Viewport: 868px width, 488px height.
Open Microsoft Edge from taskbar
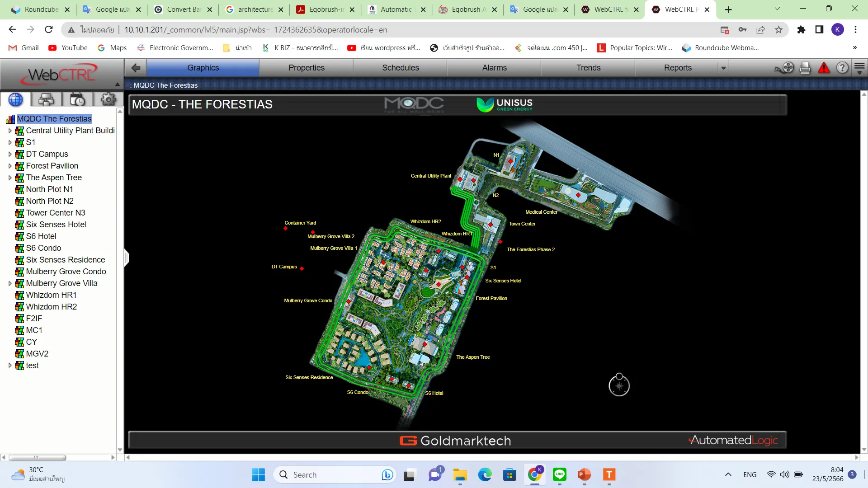485,475
